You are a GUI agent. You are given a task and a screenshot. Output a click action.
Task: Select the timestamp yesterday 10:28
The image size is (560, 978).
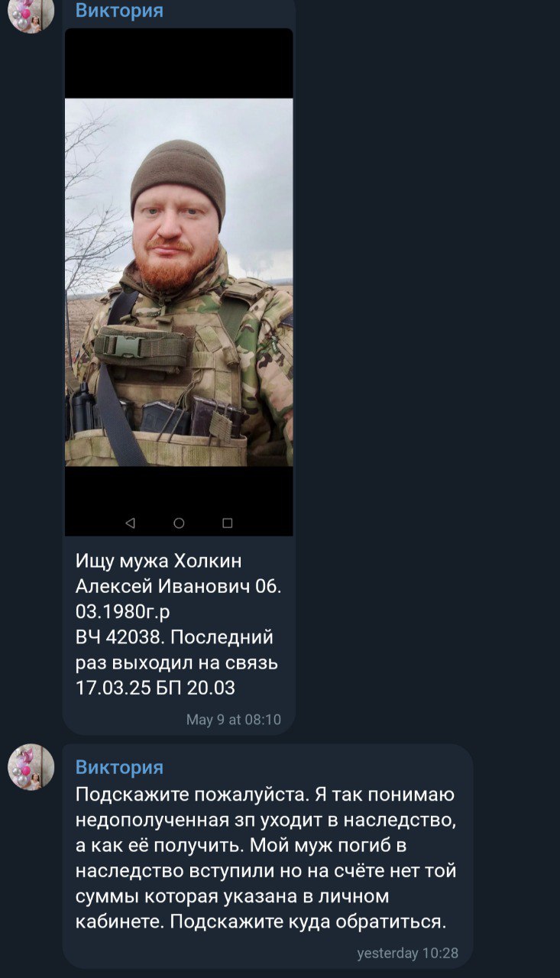pyautogui.click(x=408, y=953)
